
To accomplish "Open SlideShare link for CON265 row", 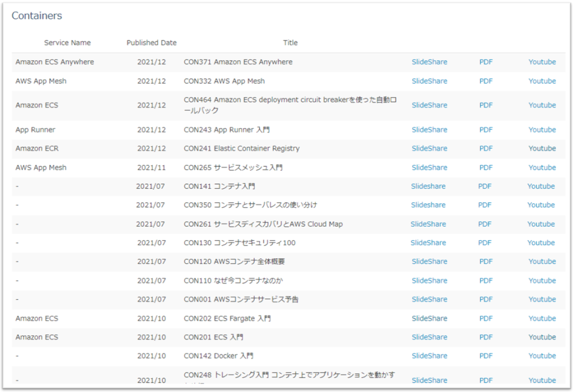I will tap(429, 167).
